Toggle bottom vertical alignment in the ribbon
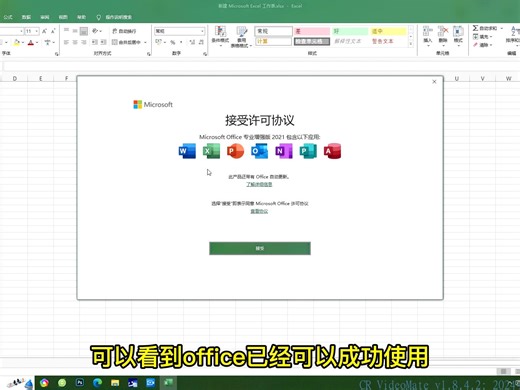520x390 pixels. (x=84, y=31)
